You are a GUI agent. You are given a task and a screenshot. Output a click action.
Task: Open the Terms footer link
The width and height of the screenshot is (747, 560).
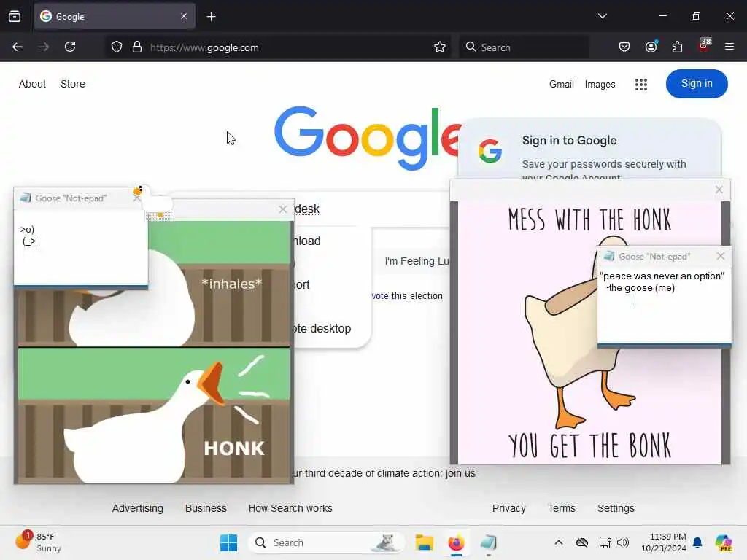[x=562, y=508]
